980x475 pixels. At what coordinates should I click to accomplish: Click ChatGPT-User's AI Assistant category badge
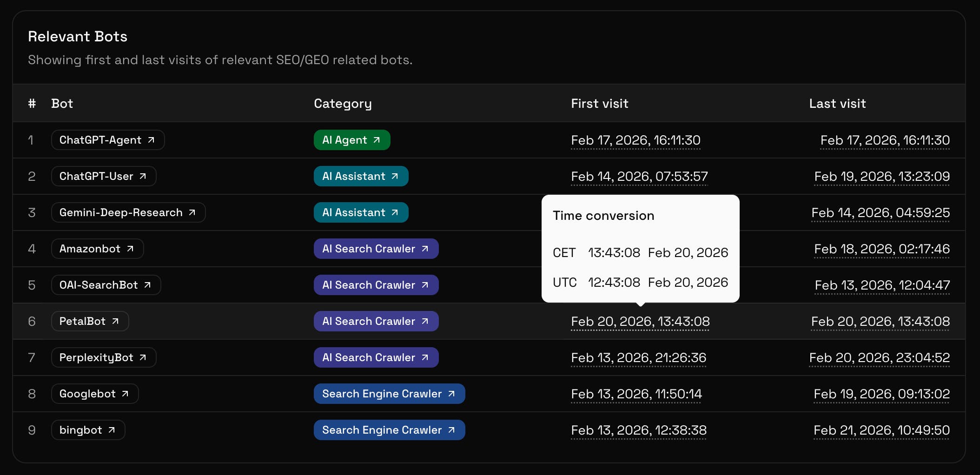361,176
